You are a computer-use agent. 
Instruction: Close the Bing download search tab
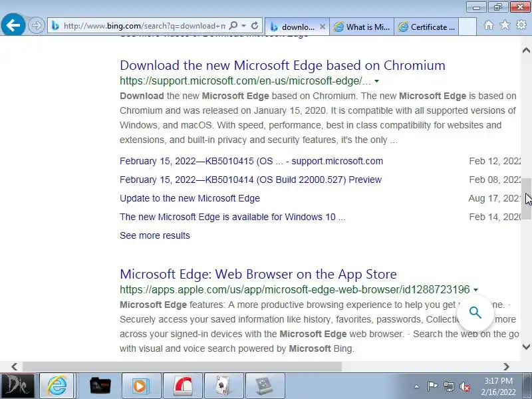pyautogui.click(x=323, y=27)
